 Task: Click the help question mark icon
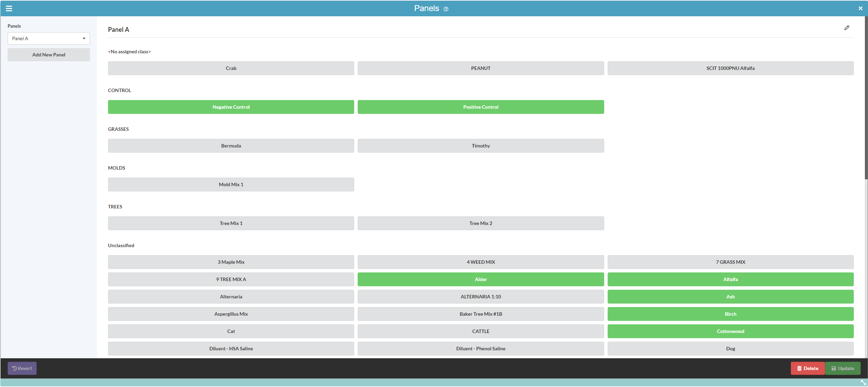tap(446, 9)
